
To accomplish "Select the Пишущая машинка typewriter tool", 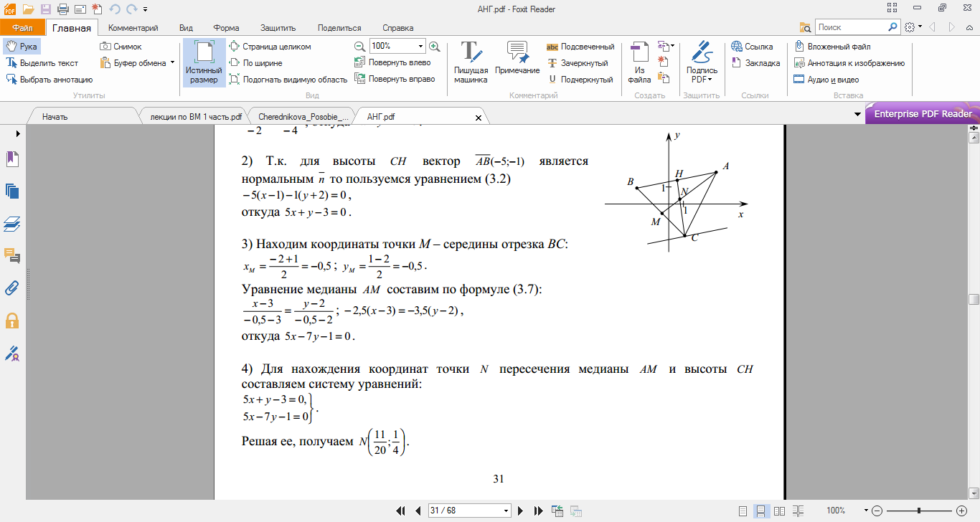I will click(471, 63).
